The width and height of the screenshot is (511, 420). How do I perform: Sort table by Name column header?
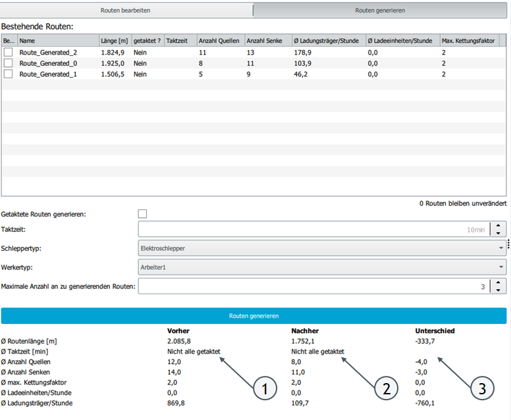57,41
